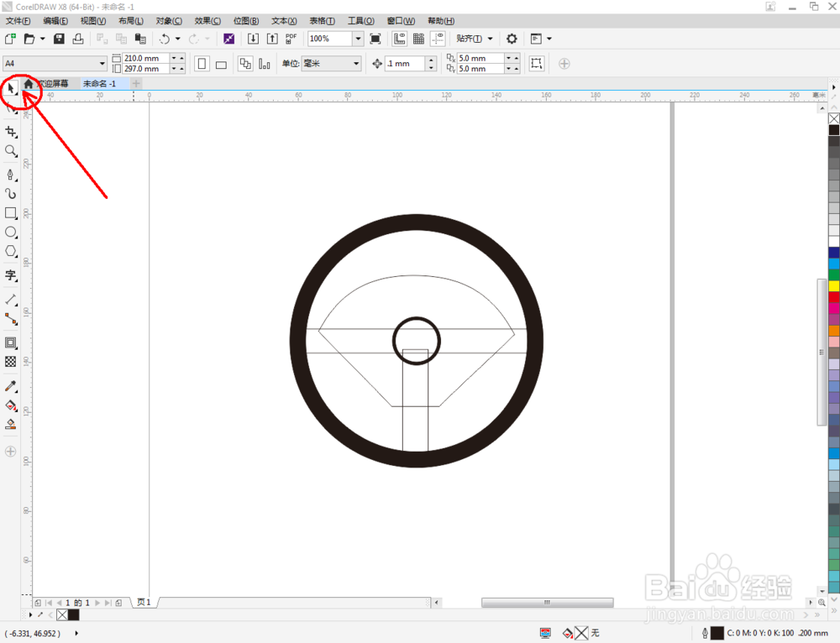The image size is (840, 643).
Task: Export the document
Action: tap(272, 39)
